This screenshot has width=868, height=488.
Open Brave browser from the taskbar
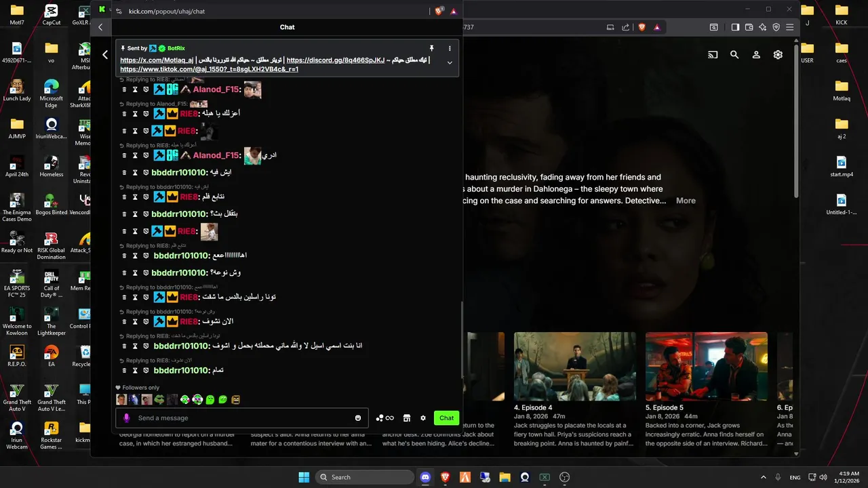click(x=446, y=477)
